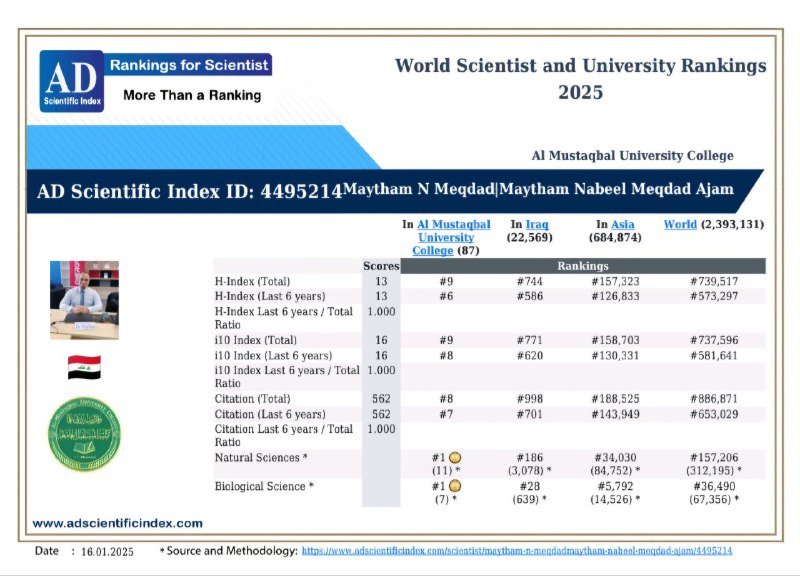Open the Asia ranking link
800x576 pixels.
pos(622,224)
